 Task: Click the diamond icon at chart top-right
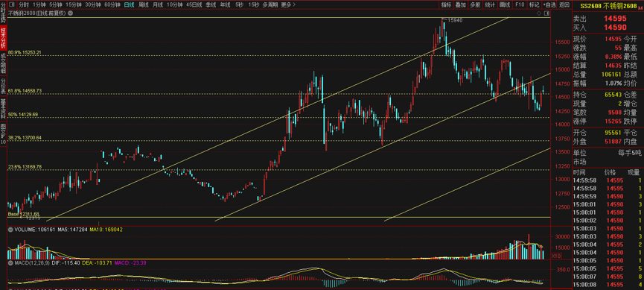538,13
